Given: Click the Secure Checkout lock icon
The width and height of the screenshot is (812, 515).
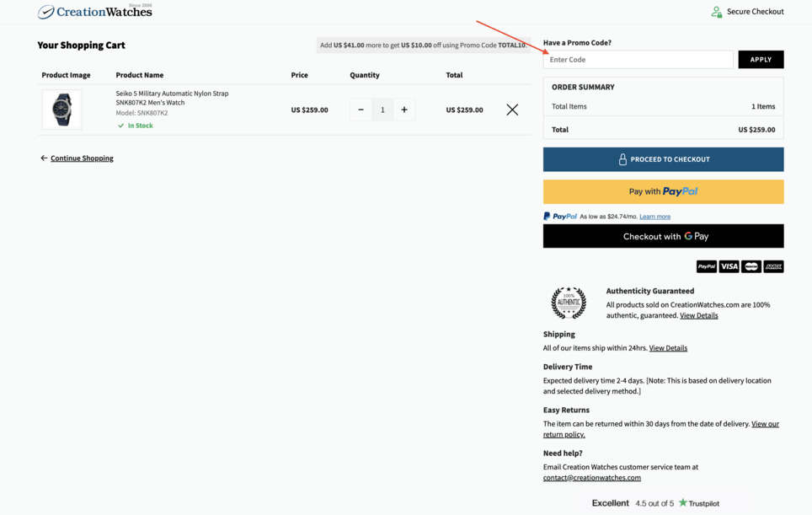Looking at the screenshot, I should [x=717, y=12].
